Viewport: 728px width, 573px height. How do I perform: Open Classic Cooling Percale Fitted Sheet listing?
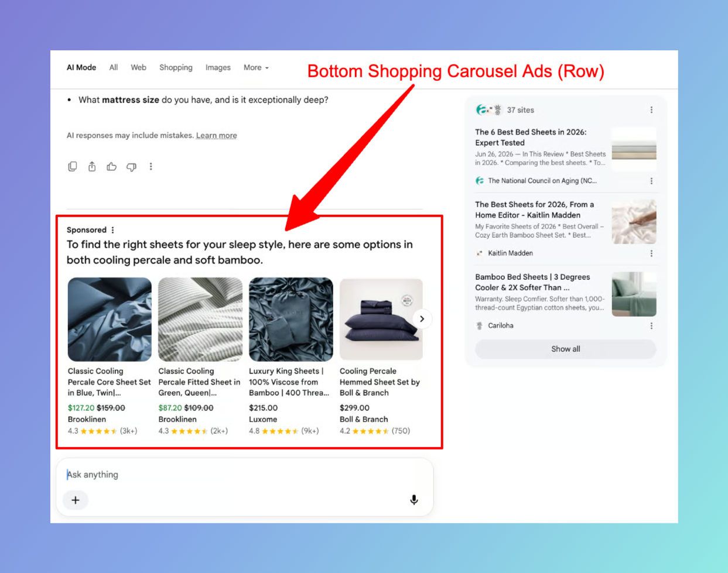199,382
